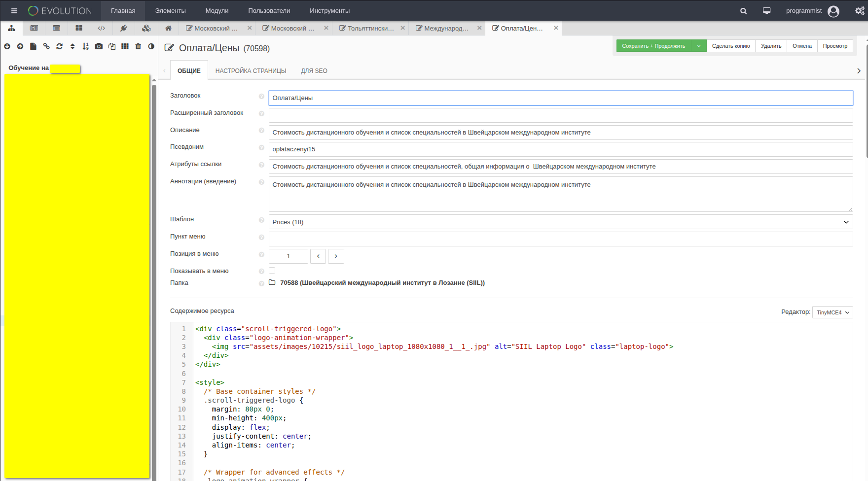Click the new weblink chain icon
Screen dimensions: 868x481
coord(46,46)
